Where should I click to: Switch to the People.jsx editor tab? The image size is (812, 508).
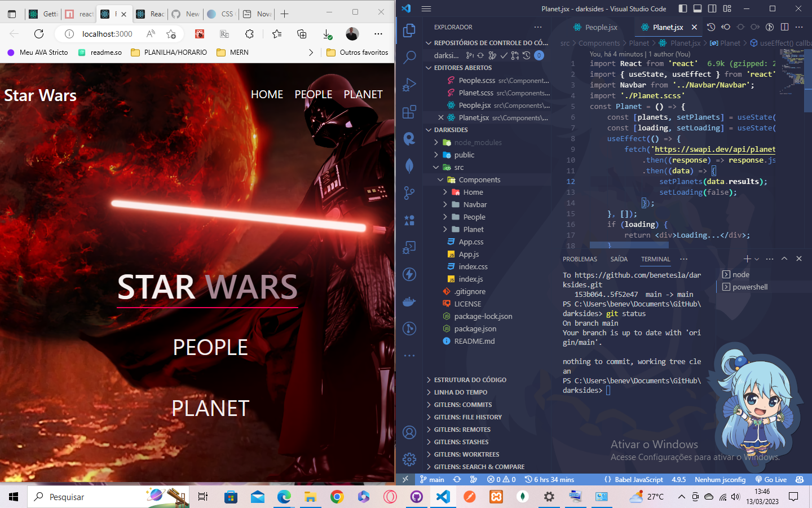(x=595, y=27)
